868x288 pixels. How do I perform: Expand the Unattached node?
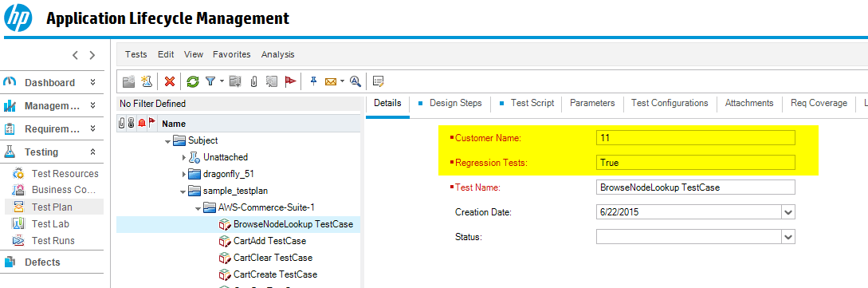pyautogui.click(x=184, y=157)
